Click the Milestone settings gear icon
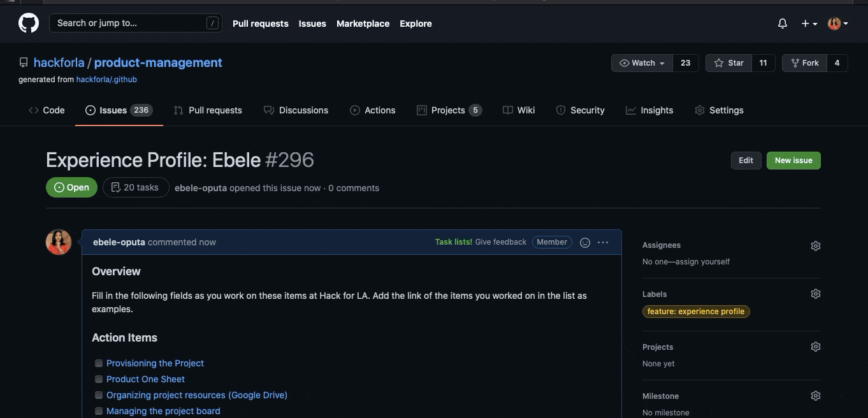 click(816, 395)
